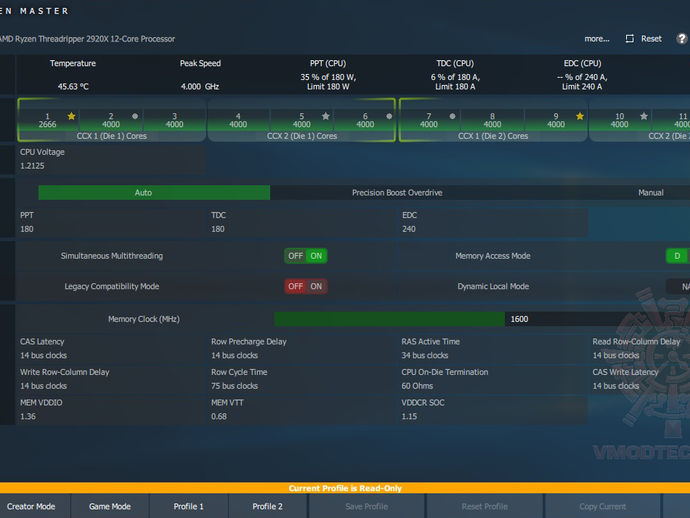Viewport: 690px width, 518px height.
Task: Click the PPT (CPU) 35 % gauge
Action: click(328, 82)
